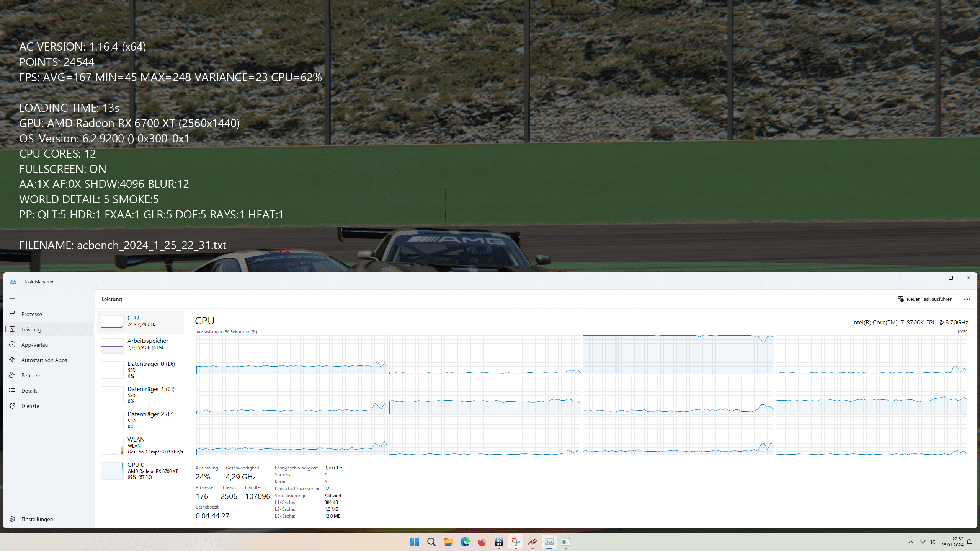Open App-Verlauf history page

(36, 345)
